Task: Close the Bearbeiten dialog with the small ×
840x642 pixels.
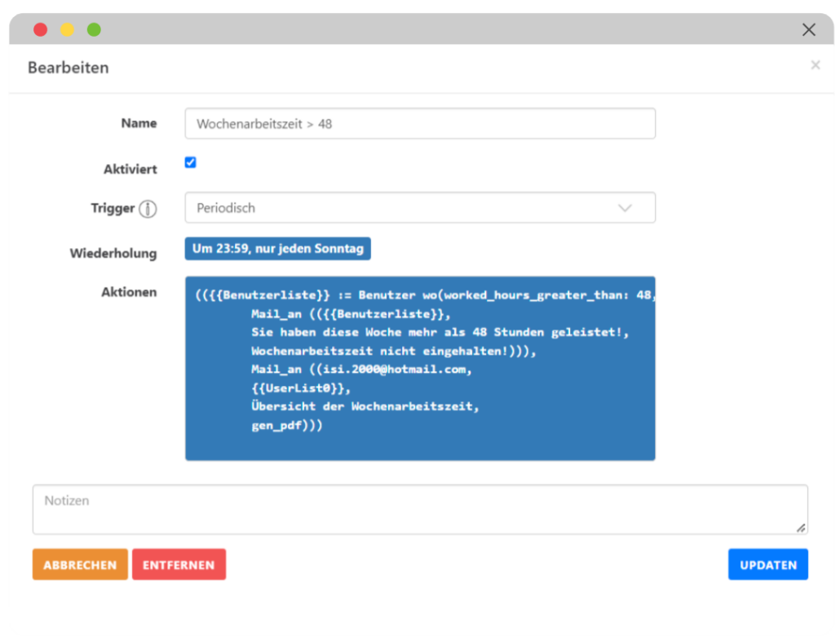Action: [815, 65]
